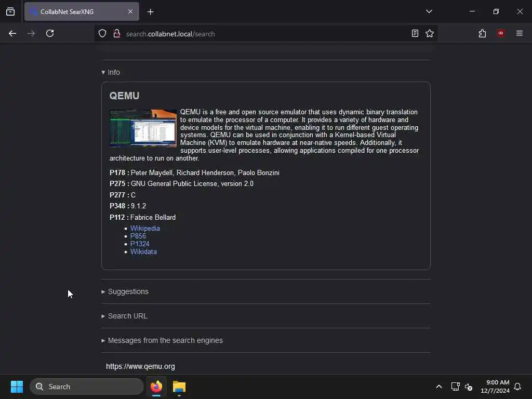Open the notifications bell icon
The height and width of the screenshot is (399, 532).
[517, 387]
